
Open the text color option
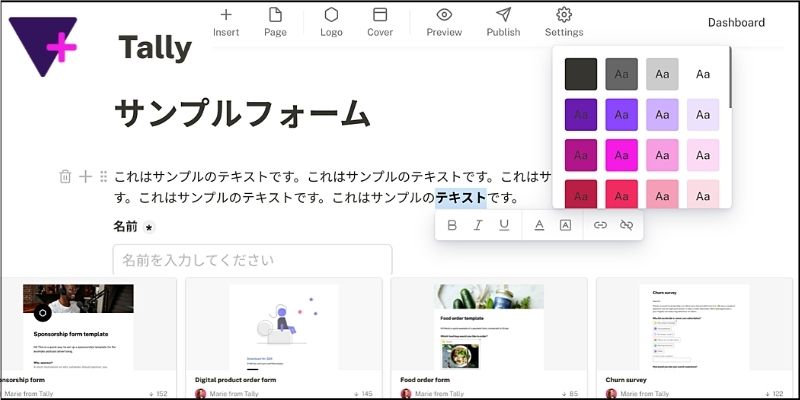click(x=539, y=225)
